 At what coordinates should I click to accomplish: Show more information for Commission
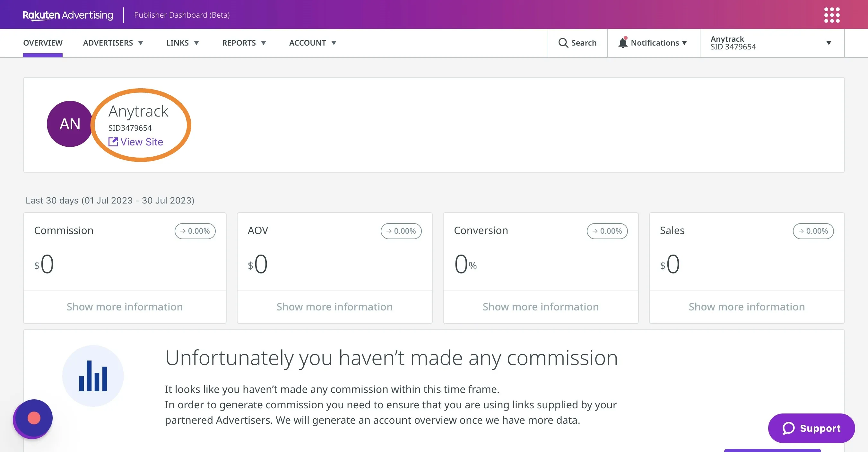(125, 307)
